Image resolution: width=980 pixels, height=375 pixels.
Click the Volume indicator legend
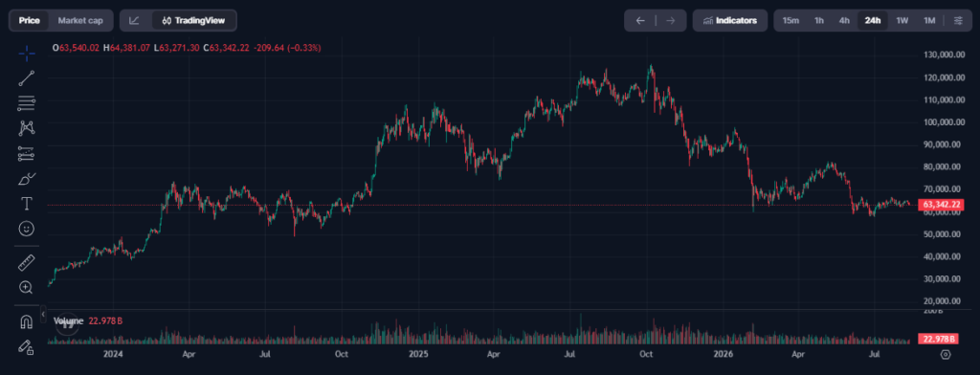[87, 321]
